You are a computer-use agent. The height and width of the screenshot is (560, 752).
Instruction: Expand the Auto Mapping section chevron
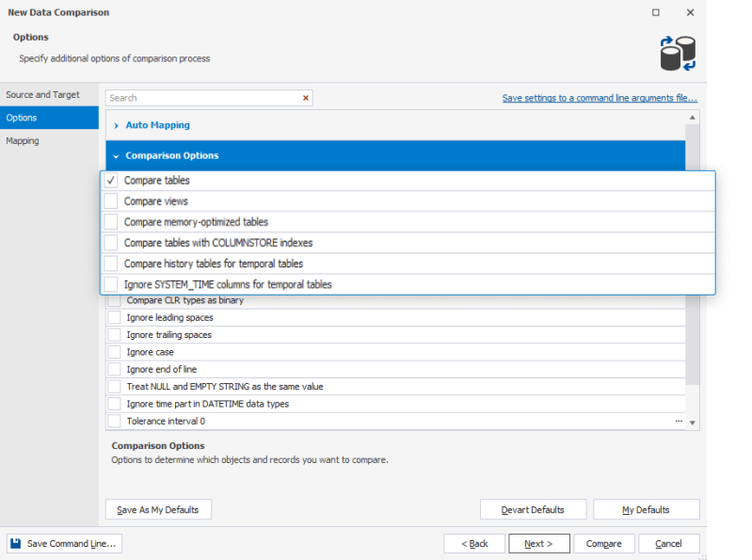116,125
